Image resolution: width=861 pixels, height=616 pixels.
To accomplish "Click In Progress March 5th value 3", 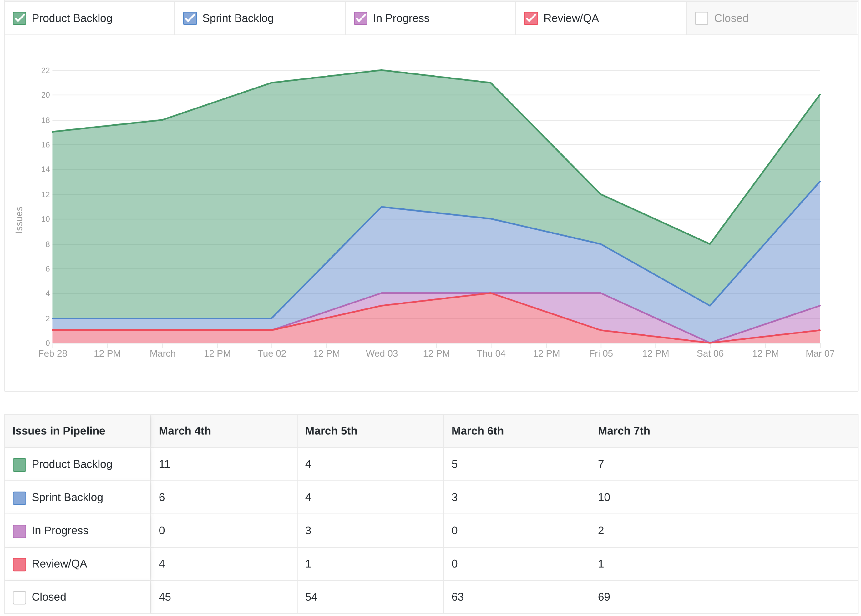I will click(x=308, y=530).
